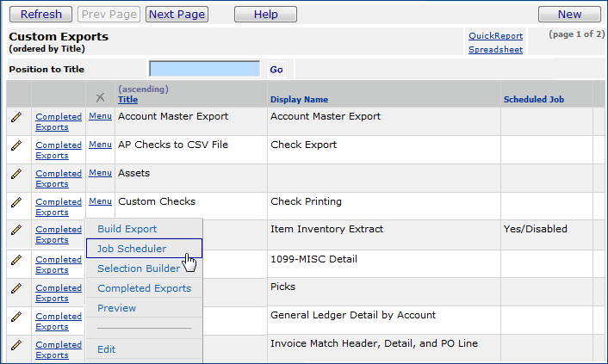Click the pencil edit icon for Custom Checks
Screen dimensions: 608x364
tap(16, 203)
